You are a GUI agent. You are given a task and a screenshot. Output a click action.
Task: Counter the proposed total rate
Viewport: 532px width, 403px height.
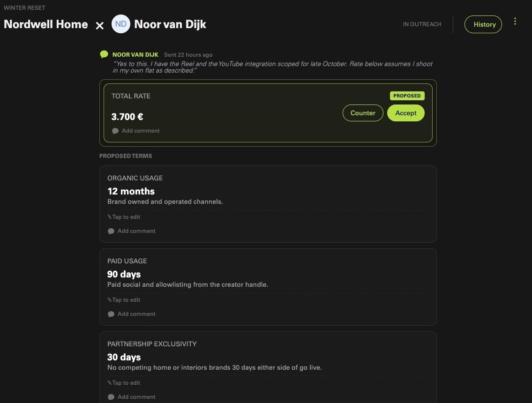(x=363, y=113)
